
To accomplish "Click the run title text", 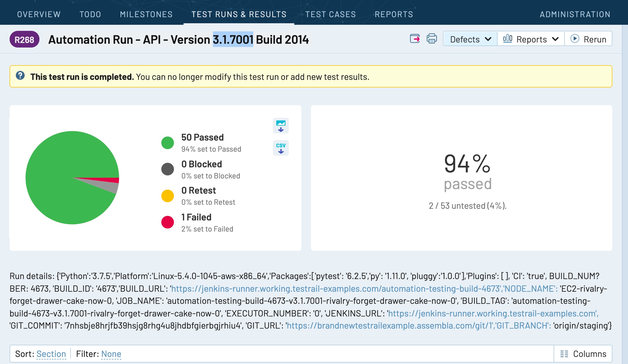I will point(178,39).
